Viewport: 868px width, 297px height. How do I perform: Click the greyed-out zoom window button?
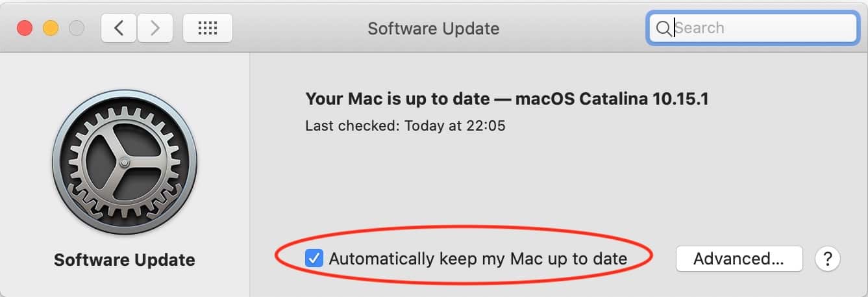point(77,28)
